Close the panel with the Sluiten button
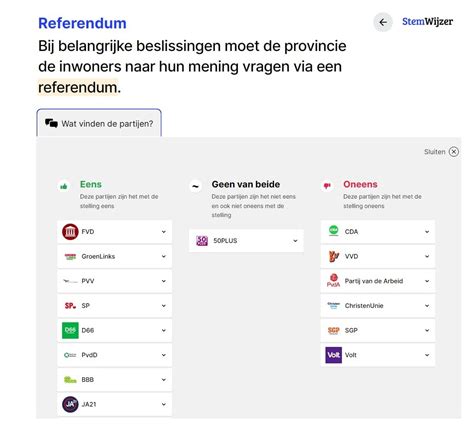This screenshot has width=474, height=432. pyautogui.click(x=441, y=152)
